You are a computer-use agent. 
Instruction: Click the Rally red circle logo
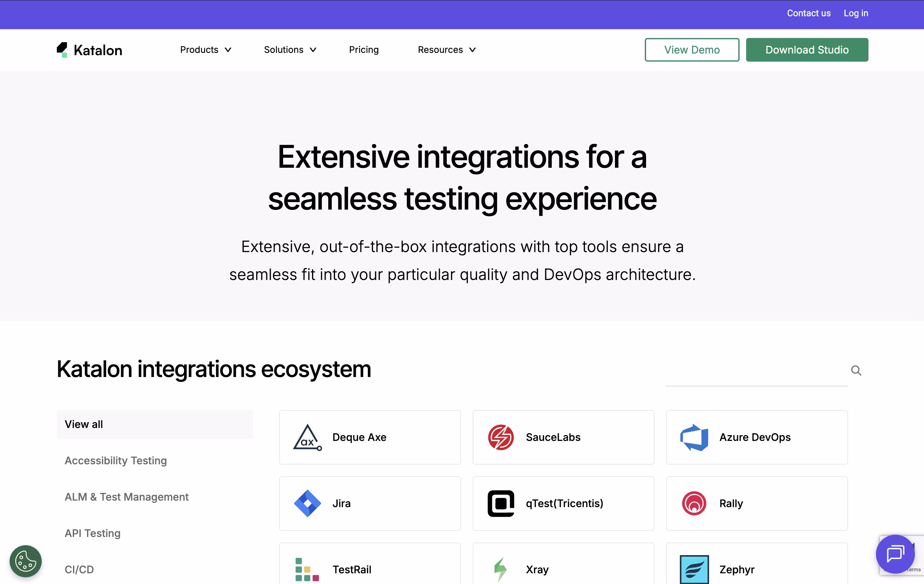tap(694, 503)
